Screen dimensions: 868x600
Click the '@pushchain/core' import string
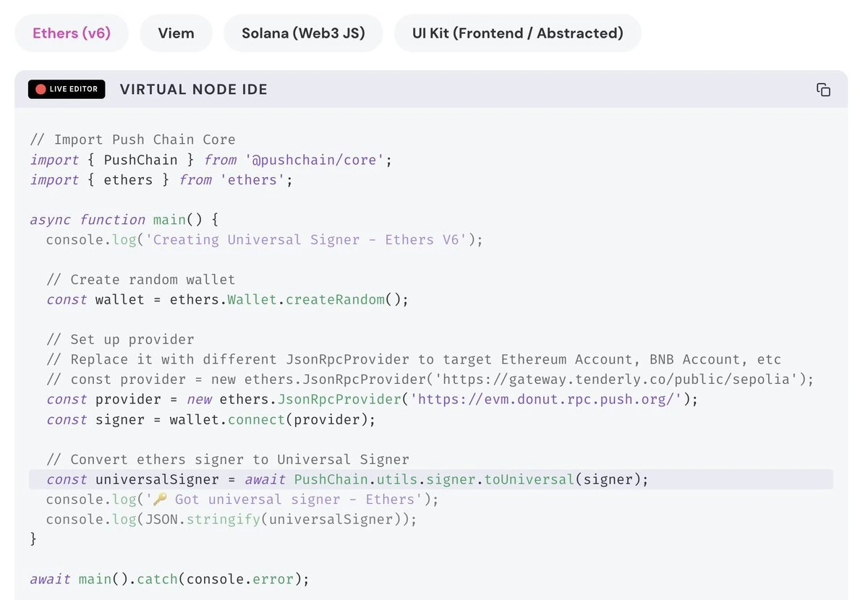point(315,160)
